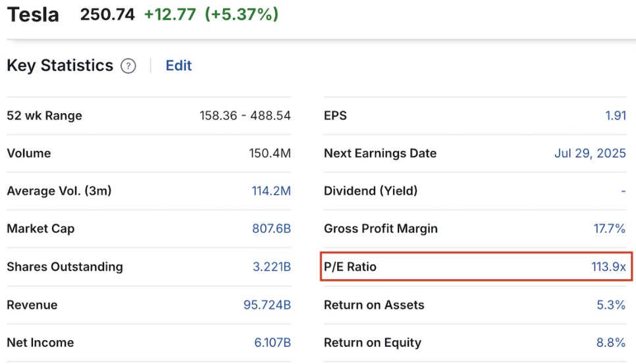Open Return on Assets value 5.3%
Viewport: 636px width, 364px height.
tap(611, 305)
